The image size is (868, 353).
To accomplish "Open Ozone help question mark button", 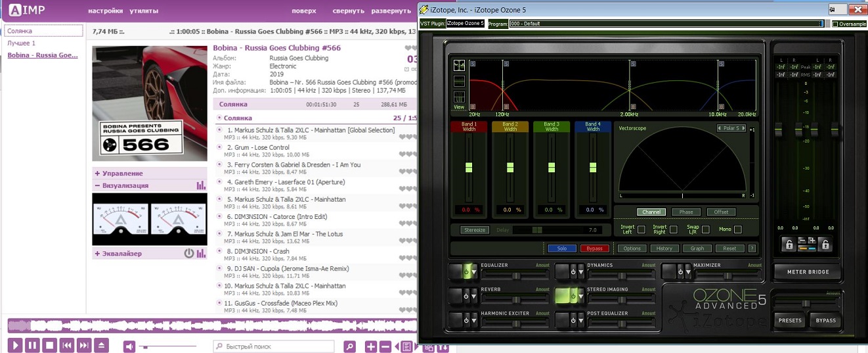I will (752, 248).
